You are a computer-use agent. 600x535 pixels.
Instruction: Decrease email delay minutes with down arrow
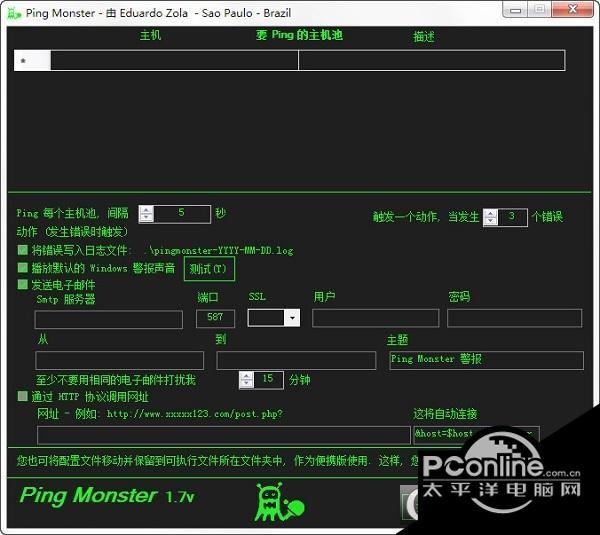coord(246,384)
